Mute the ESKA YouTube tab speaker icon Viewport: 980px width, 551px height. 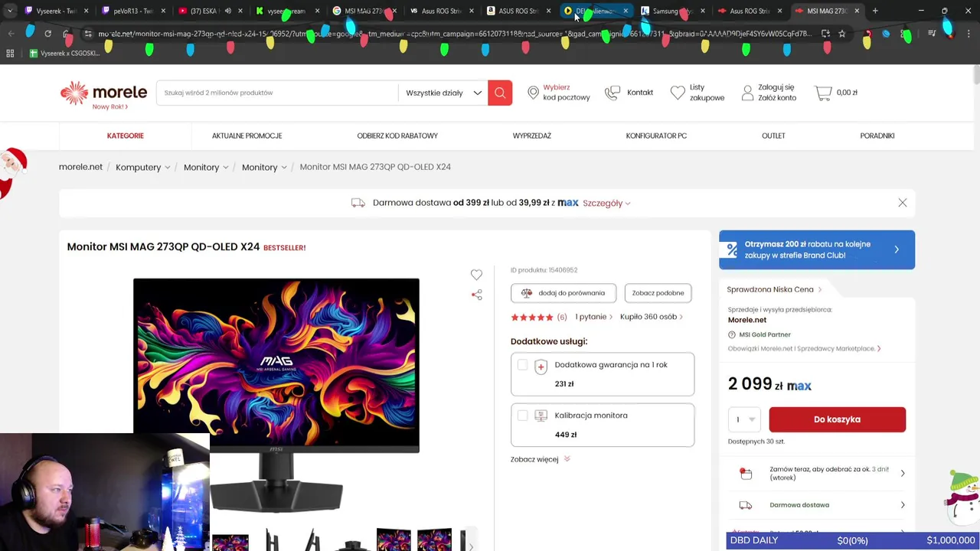227,11
